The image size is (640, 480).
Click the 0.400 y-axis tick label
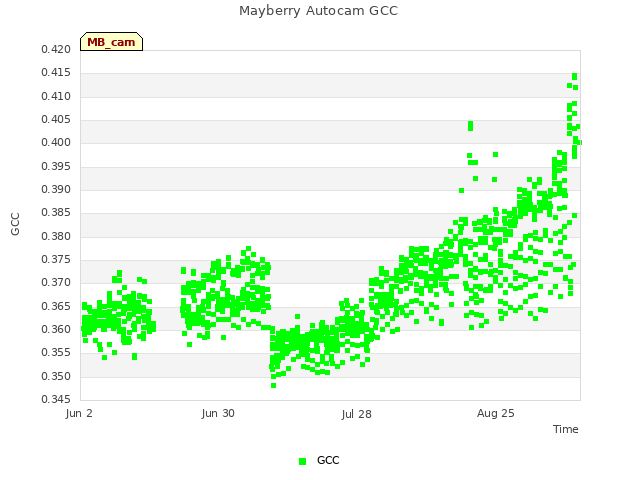[x=56, y=142]
